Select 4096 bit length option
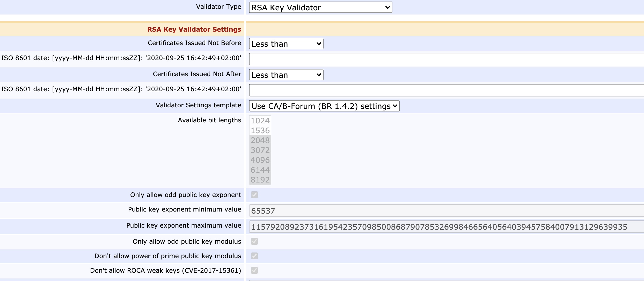This screenshot has width=644, height=281. (x=260, y=160)
